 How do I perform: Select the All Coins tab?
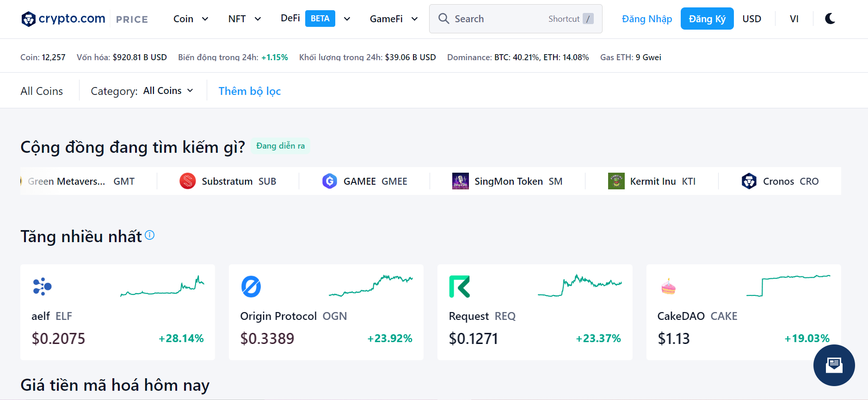pos(42,91)
